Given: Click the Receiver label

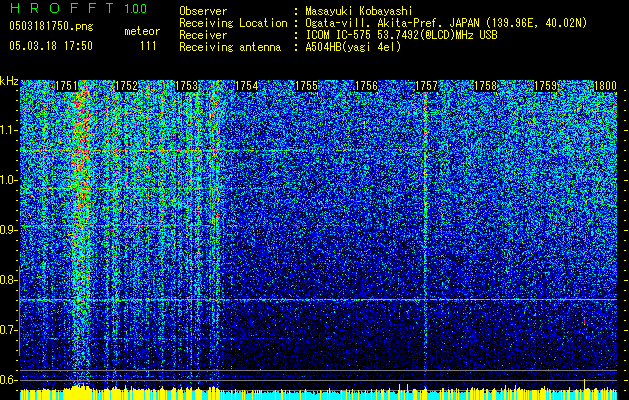Looking at the screenshot, I should coord(203,35).
